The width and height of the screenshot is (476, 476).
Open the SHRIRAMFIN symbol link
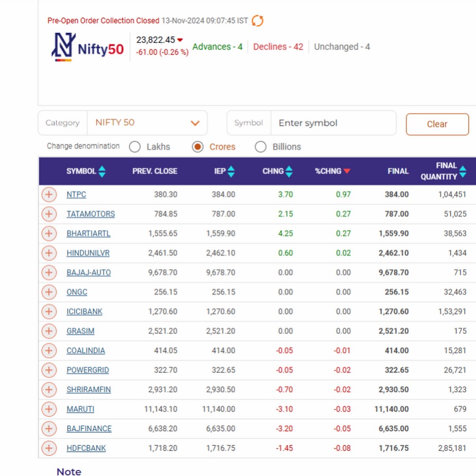(89, 389)
